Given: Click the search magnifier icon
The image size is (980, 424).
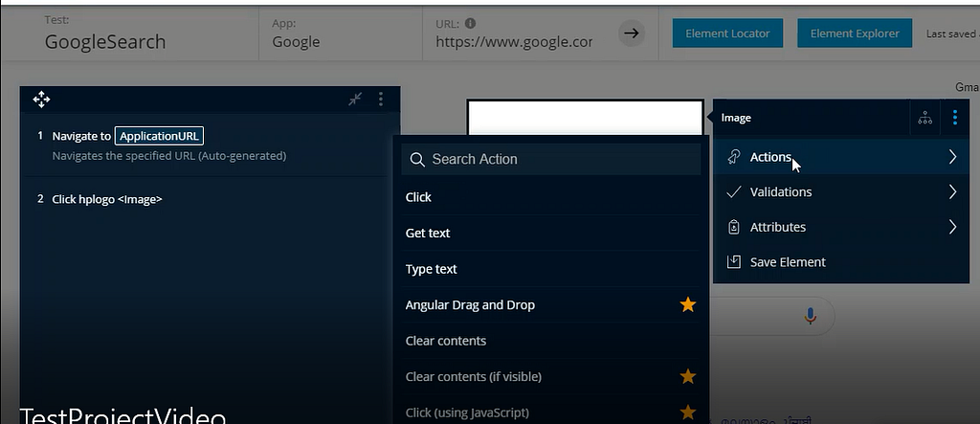Looking at the screenshot, I should point(417,160).
